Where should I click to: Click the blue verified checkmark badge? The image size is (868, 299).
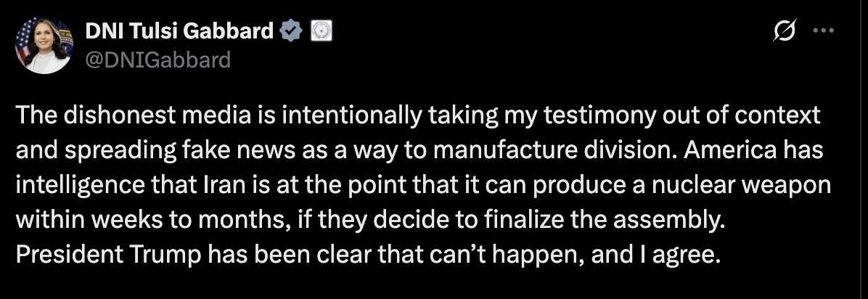(291, 32)
